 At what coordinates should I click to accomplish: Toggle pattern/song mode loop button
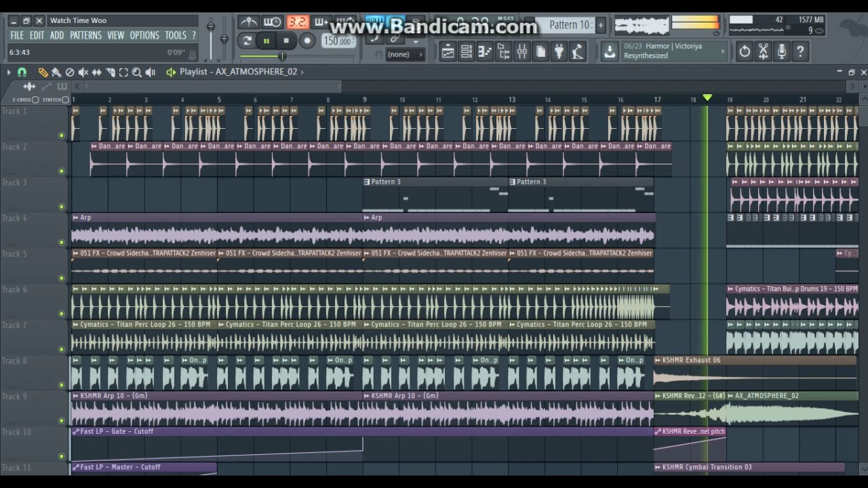248,41
